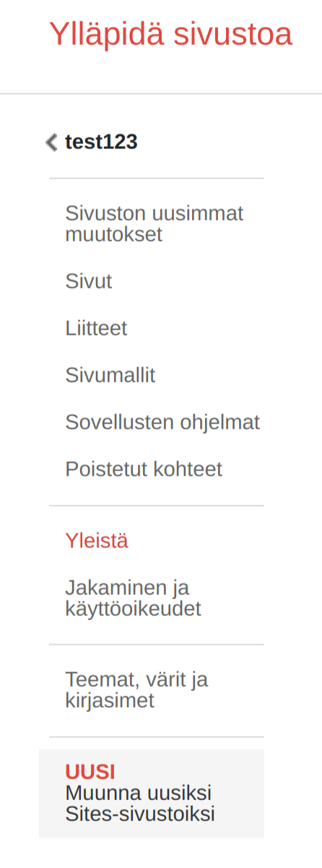Screen dimensions: 322x868
Task: Open Teemat, värit ja kirjasimet
Action: pos(136,690)
